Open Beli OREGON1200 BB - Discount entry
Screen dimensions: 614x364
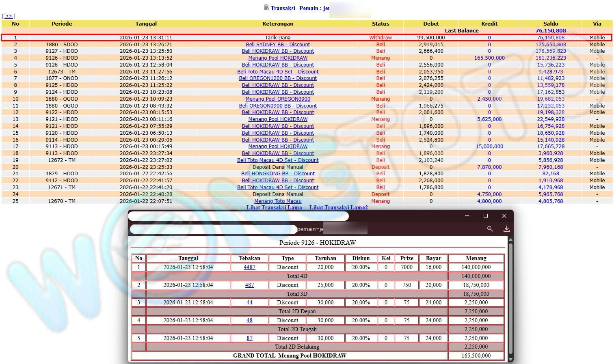click(278, 78)
